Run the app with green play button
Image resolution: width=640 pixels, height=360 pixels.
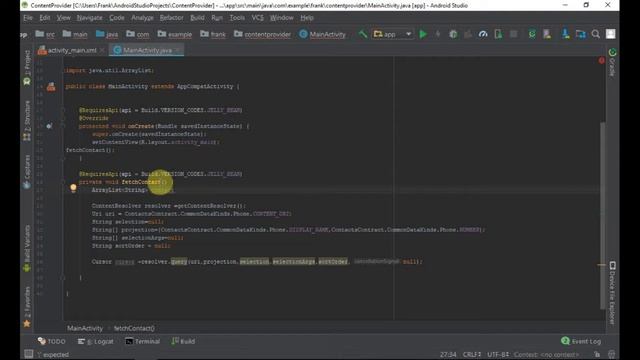tap(423, 34)
